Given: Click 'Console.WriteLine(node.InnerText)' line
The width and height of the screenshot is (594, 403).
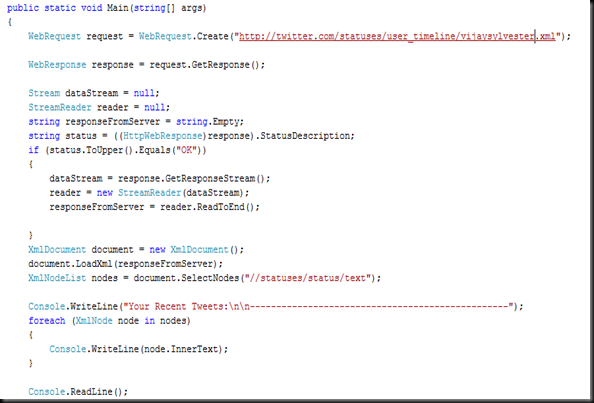Looking at the screenshot, I should pos(139,349).
